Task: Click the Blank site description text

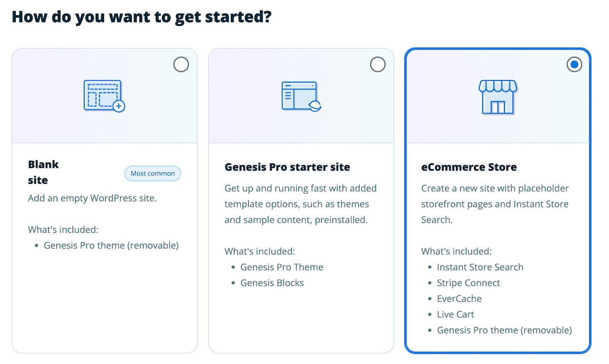Action: (92, 198)
